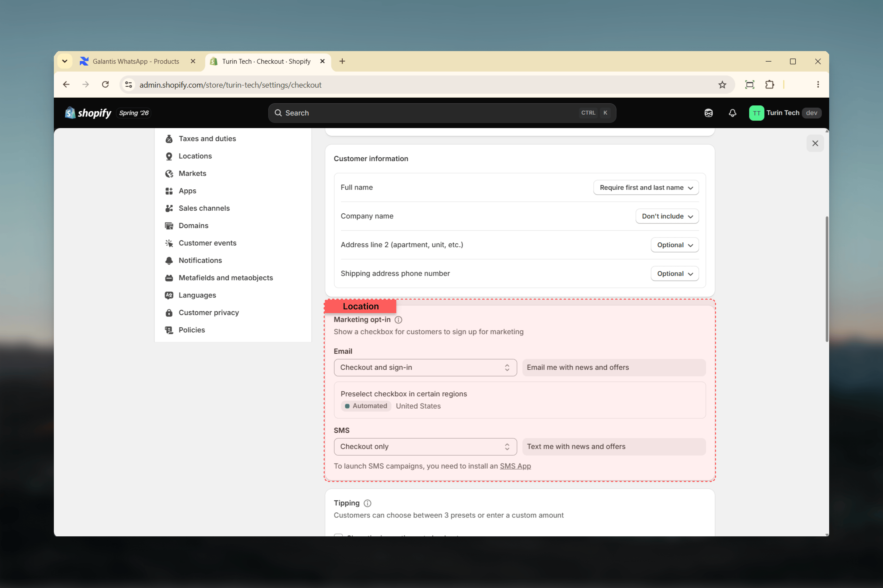Open Preselect checkbox in certain regions
This screenshot has width=883, height=588.
pos(520,400)
